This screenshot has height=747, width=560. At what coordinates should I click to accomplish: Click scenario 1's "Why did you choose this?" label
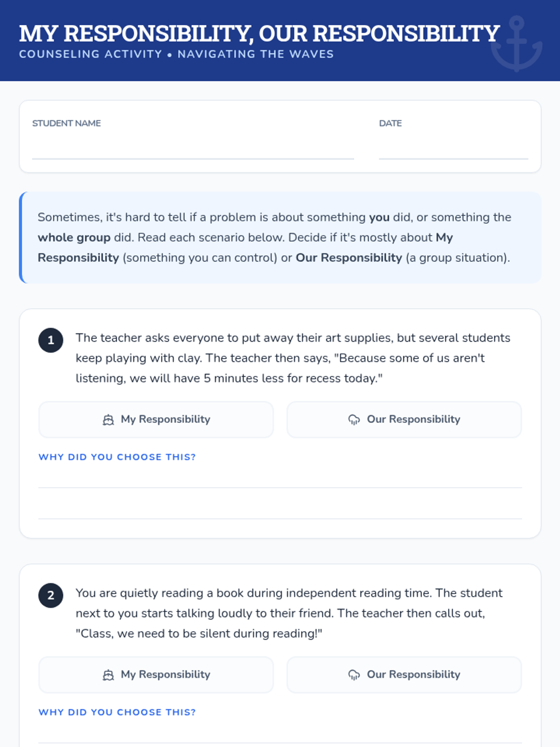117,457
